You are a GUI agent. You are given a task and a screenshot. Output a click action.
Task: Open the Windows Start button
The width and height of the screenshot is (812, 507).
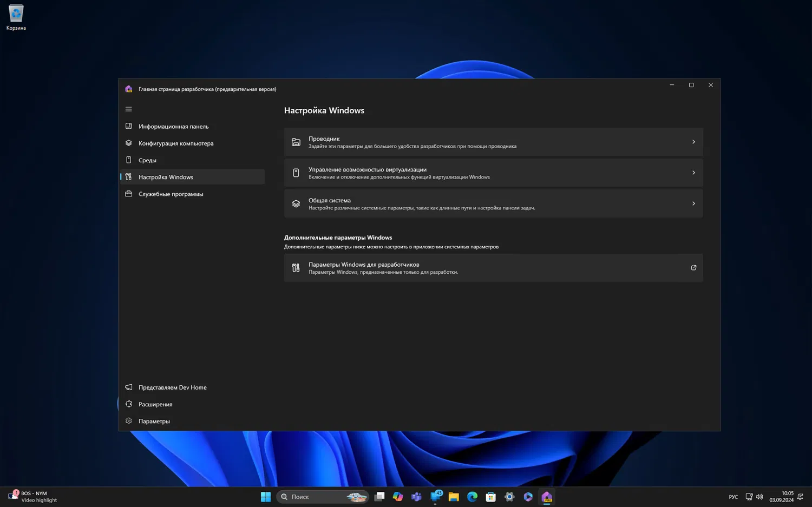point(265,497)
